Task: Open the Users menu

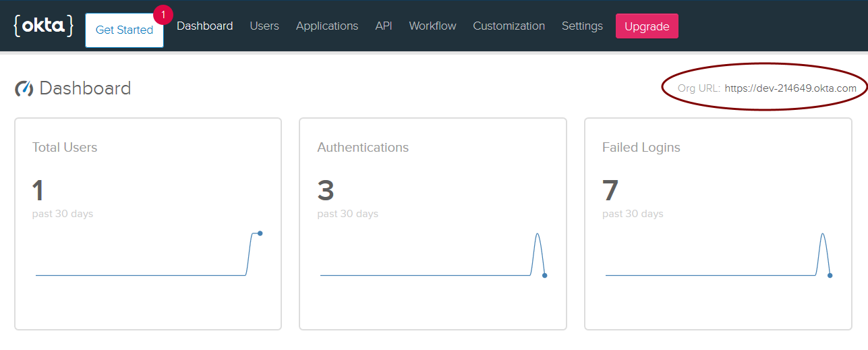Action: pos(264,26)
